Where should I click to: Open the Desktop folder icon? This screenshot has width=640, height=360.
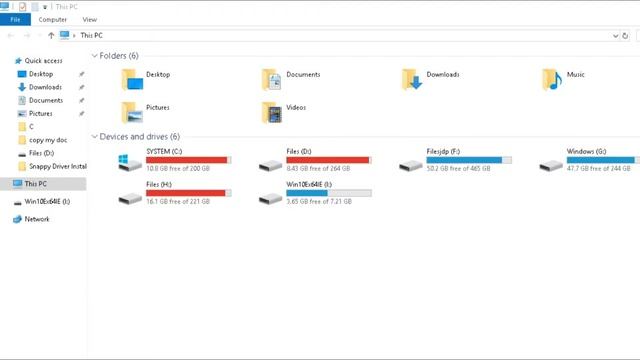pyautogui.click(x=132, y=79)
